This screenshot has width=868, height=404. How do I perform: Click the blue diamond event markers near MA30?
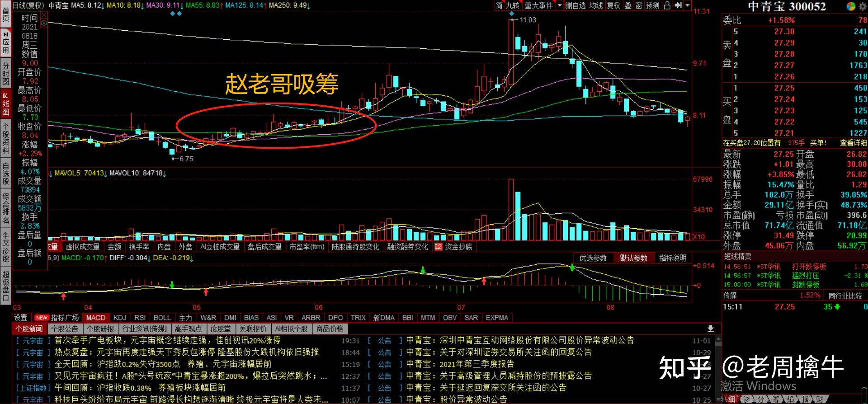coord(176,14)
